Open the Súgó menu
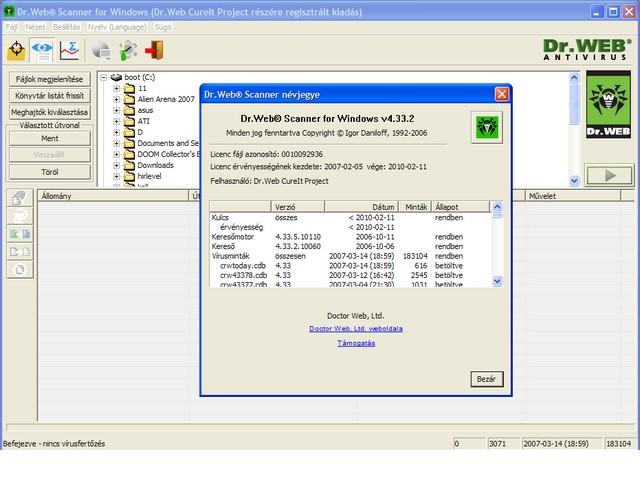 pos(163,27)
